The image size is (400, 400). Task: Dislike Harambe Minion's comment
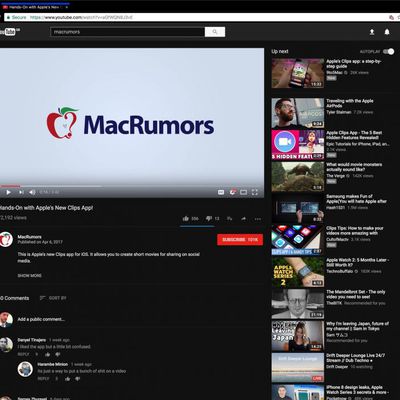pyautogui.click(x=78, y=379)
